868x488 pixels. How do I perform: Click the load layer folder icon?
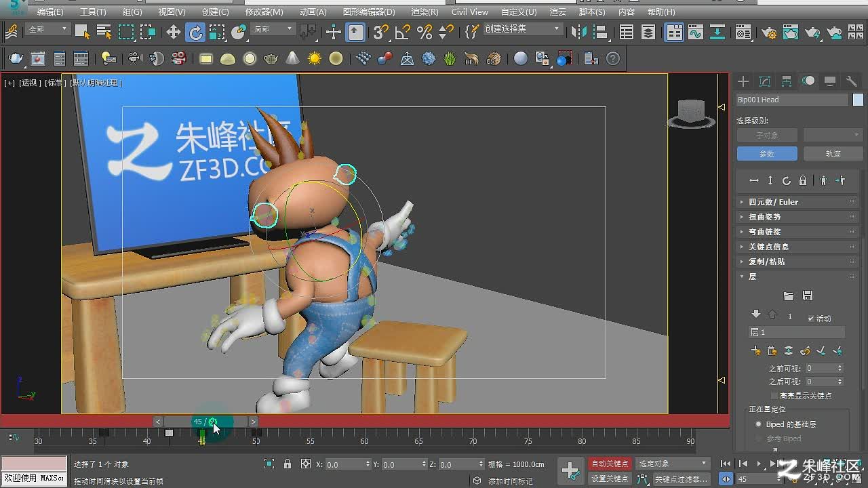[788, 296]
